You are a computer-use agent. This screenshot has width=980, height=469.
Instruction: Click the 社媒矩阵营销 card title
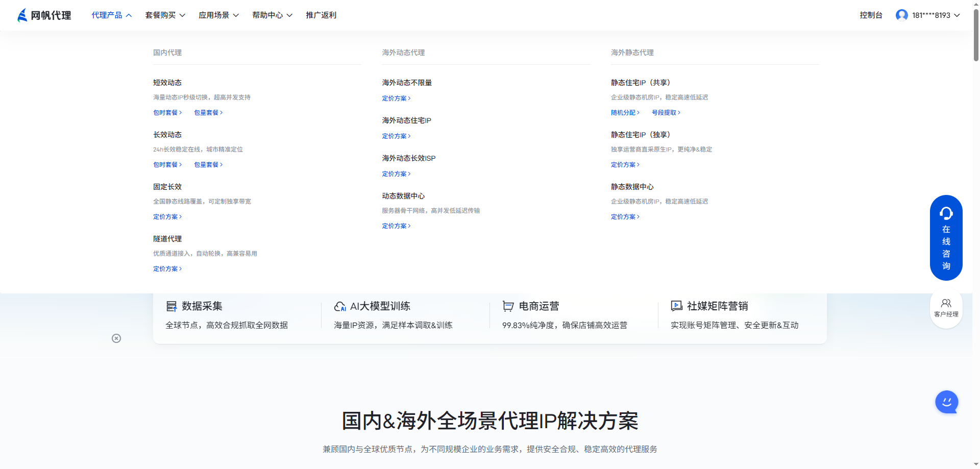point(718,306)
